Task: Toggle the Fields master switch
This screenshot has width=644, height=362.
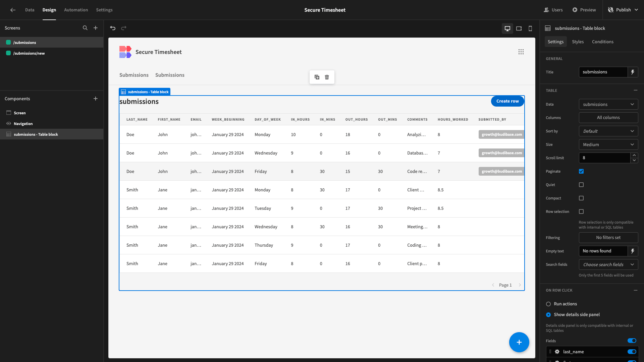Action: 632,341
